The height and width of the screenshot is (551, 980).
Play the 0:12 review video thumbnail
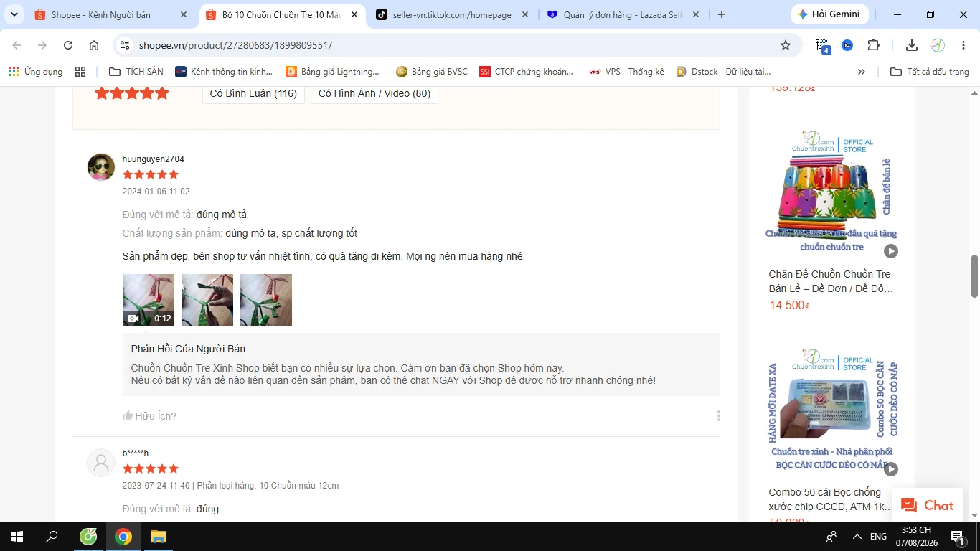149,300
